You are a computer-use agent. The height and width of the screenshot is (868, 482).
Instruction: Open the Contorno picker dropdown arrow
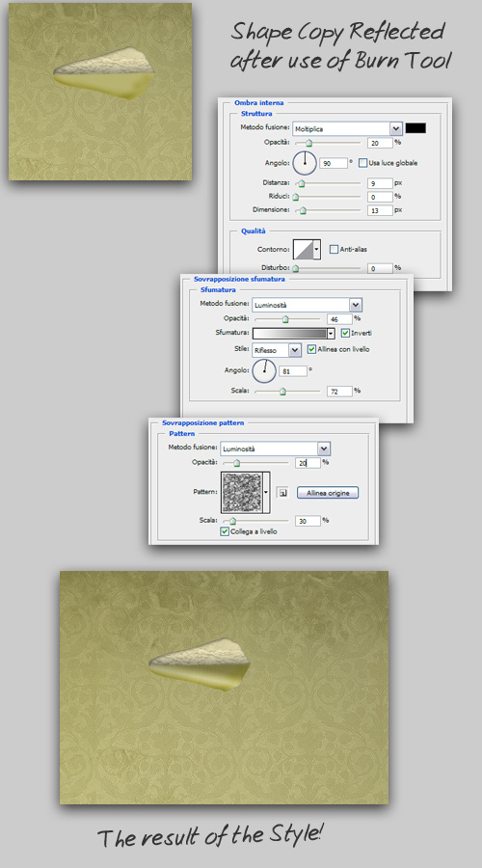pyautogui.click(x=317, y=249)
